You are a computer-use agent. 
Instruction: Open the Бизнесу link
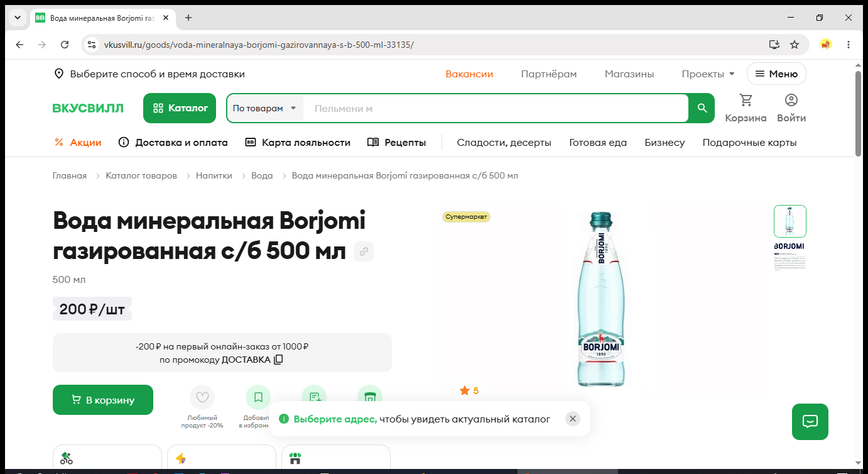[665, 143]
